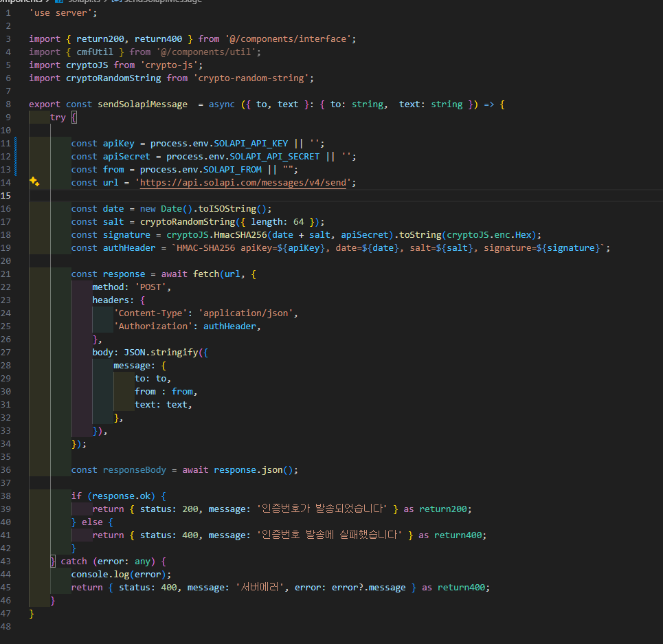
Task: Click the message key on line 28
Action: click(x=131, y=366)
